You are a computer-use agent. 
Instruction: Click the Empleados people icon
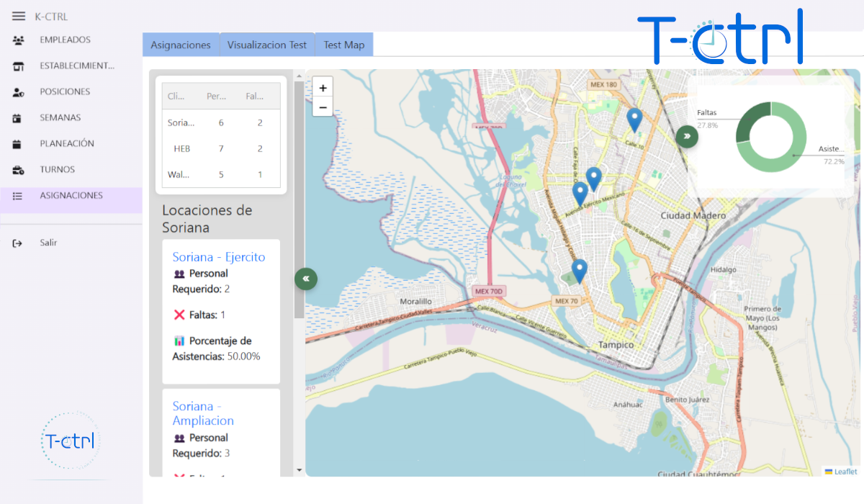click(19, 40)
